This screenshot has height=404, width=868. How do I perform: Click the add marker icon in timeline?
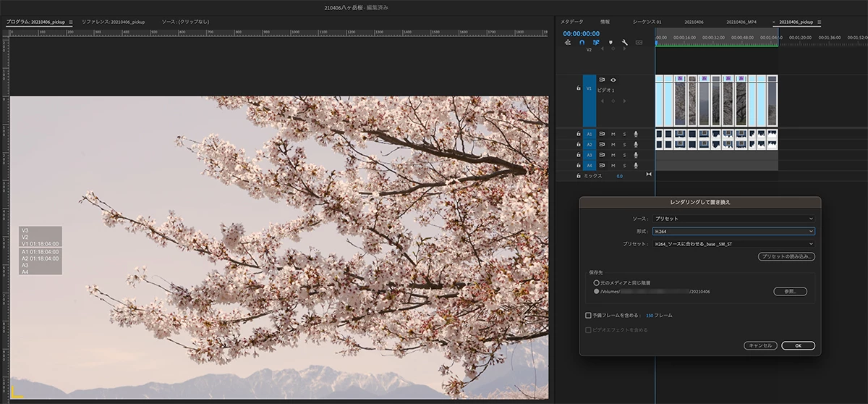pos(610,43)
